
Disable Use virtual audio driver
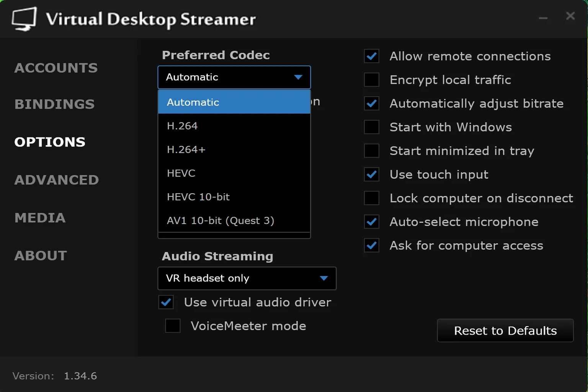click(x=166, y=302)
